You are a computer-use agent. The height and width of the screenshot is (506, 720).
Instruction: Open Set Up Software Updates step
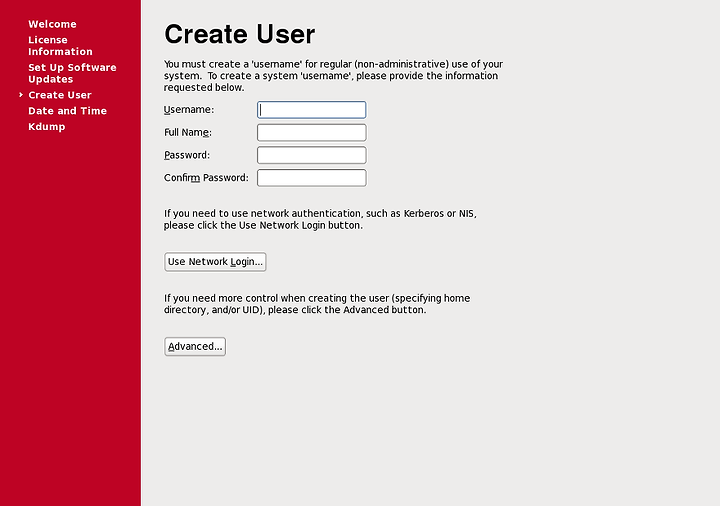point(72,73)
